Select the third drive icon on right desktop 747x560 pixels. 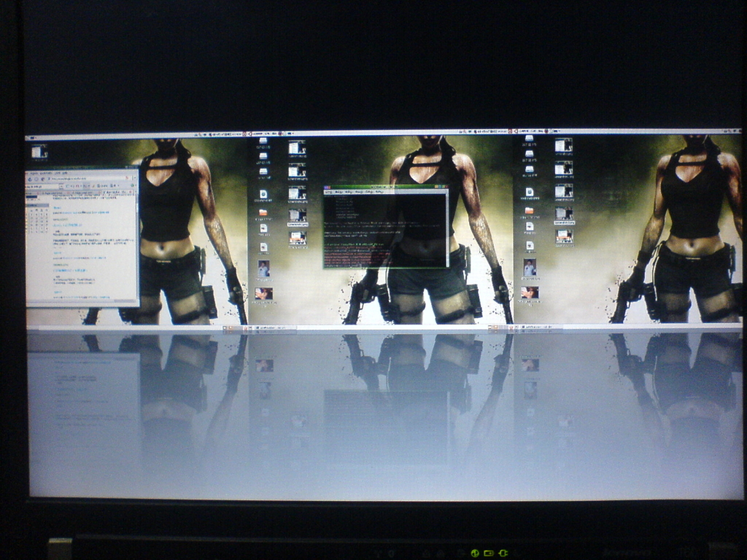pos(529,169)
